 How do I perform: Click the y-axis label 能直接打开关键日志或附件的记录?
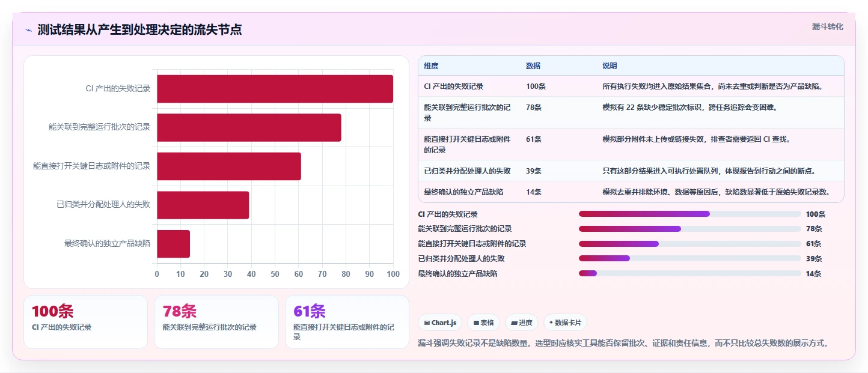92,166
